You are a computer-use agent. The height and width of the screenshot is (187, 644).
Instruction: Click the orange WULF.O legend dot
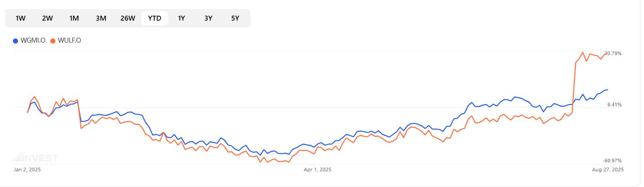pos(53,41)
